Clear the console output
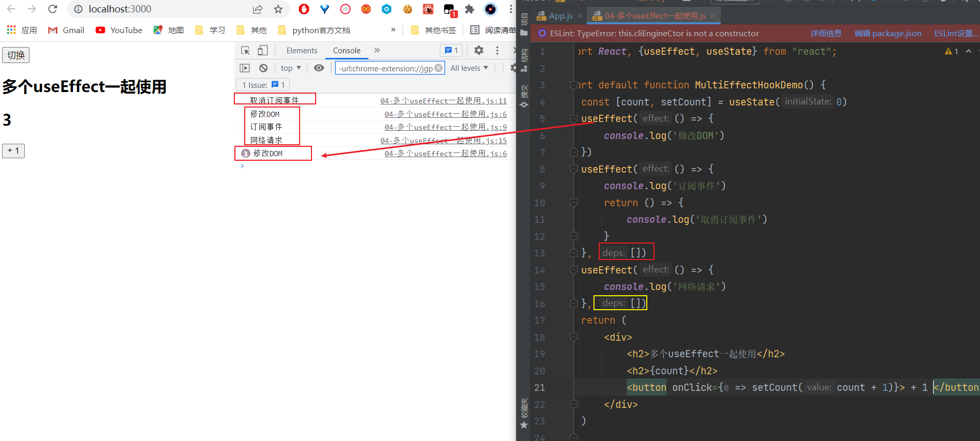This screenshot has width=980, height=441. pos(263,68)
